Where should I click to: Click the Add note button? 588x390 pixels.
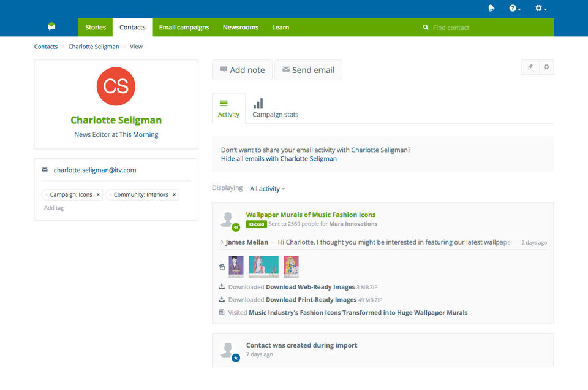point(243,70)
